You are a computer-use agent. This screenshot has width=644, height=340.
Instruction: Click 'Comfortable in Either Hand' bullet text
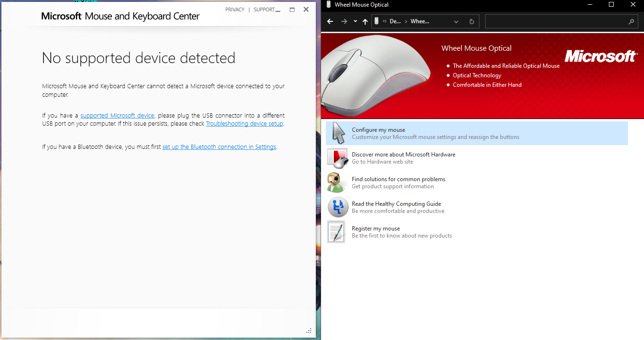click(487, 85)
